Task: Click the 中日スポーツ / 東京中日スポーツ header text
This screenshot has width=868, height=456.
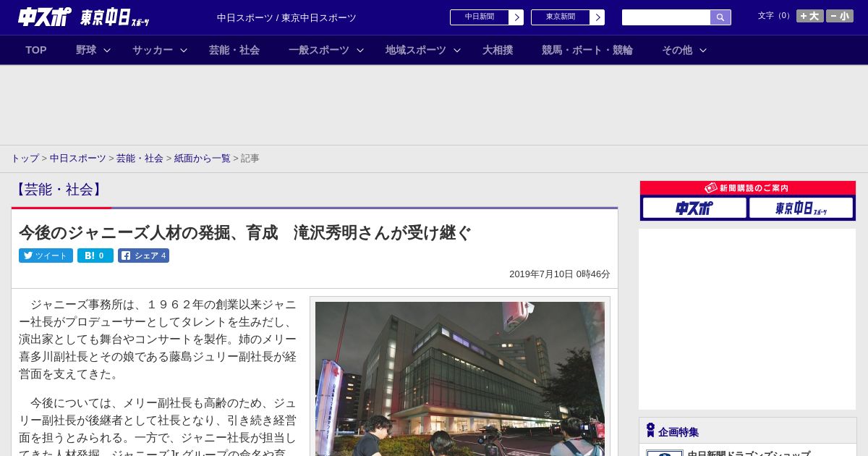Action: (286, 18)
